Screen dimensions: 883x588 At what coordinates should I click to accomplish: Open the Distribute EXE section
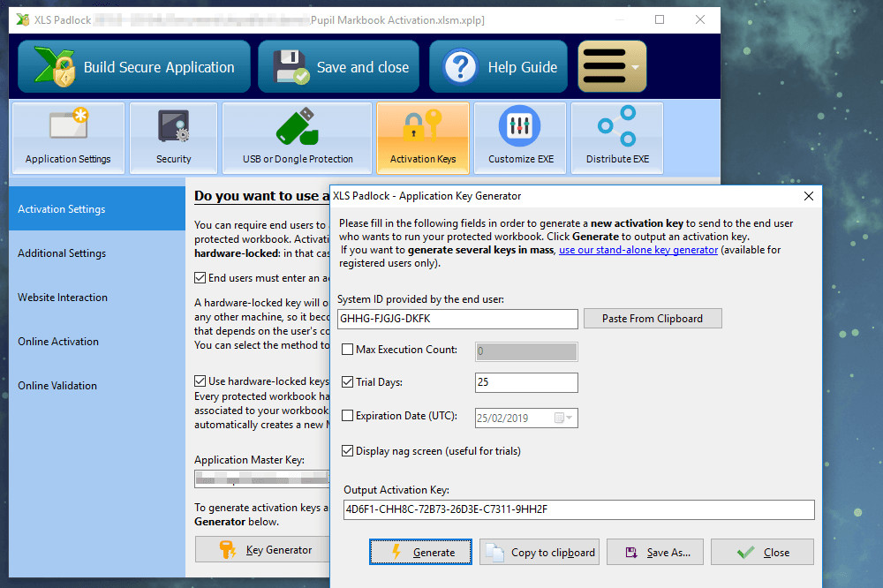click(617, 138)
